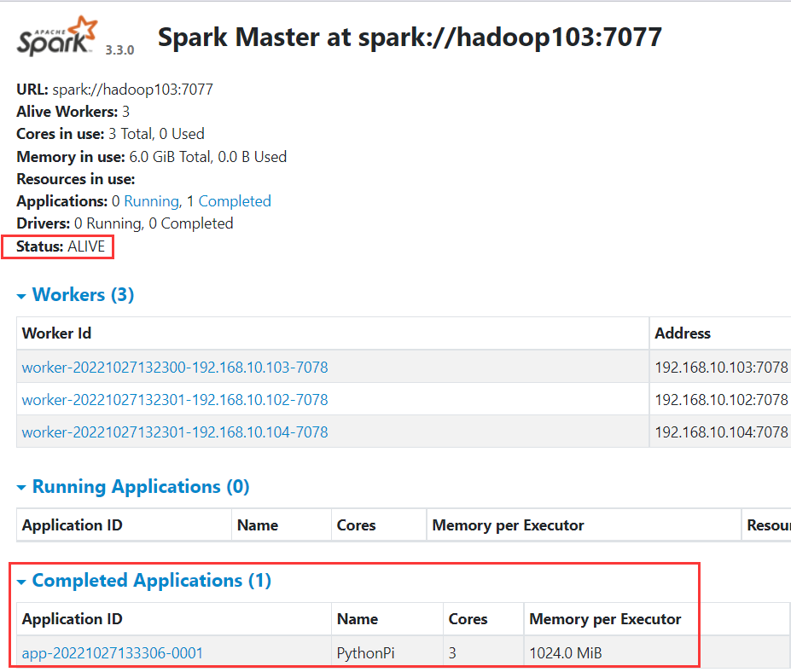Select the address 192.168.10.102:7078 cell
Viewport: 791px width, 672px height.
pyautogui.click(x=721, y=399)
